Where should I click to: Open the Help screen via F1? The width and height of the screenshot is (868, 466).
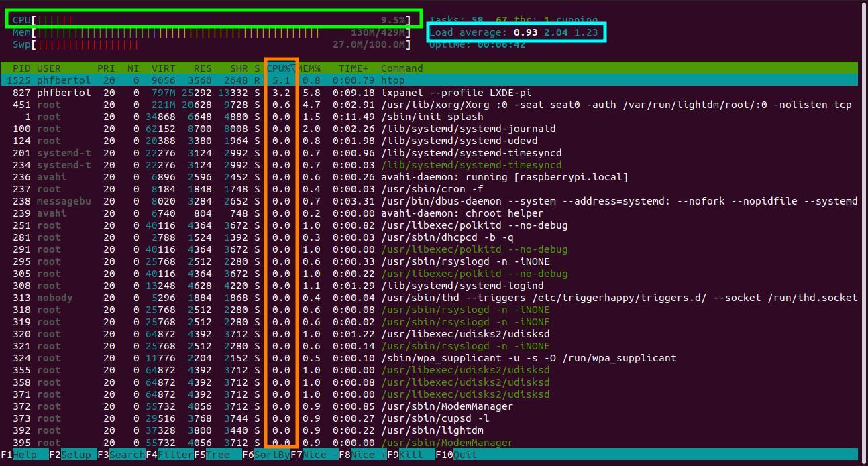(20, 455)
